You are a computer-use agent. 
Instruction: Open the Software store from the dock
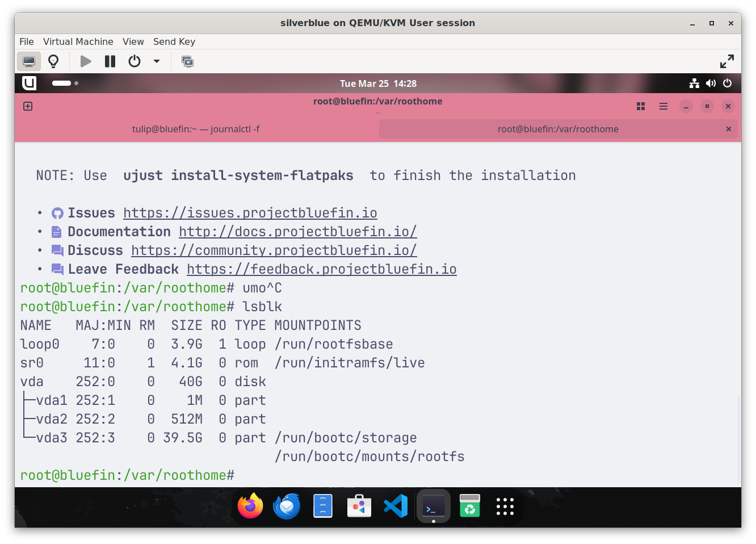(x=359, y=506)
